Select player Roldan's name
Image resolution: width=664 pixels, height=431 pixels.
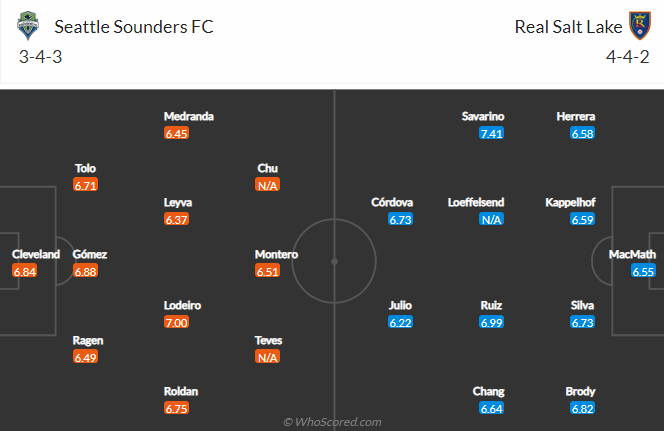[181, 391]
